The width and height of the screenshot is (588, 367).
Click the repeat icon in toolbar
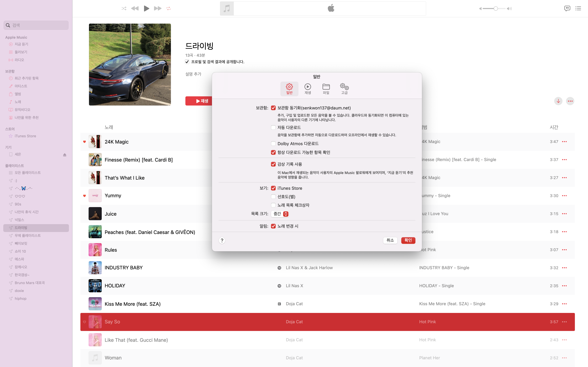pos(168,9)
